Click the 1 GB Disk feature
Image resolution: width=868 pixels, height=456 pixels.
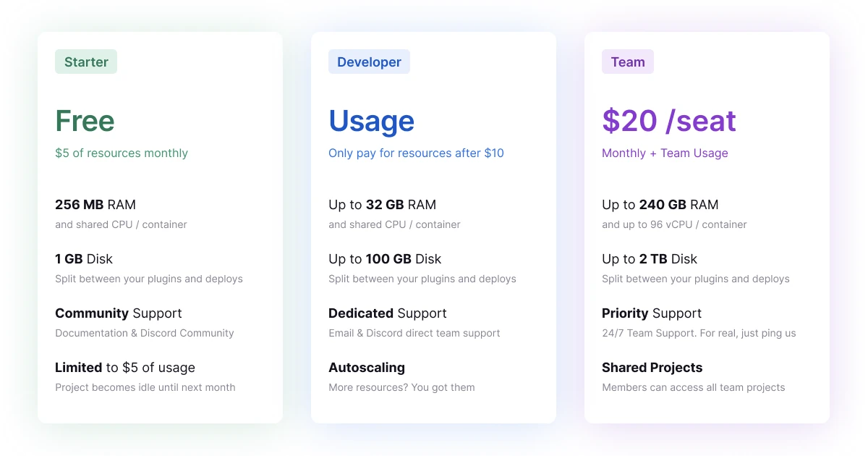click(x=84, y=259)
